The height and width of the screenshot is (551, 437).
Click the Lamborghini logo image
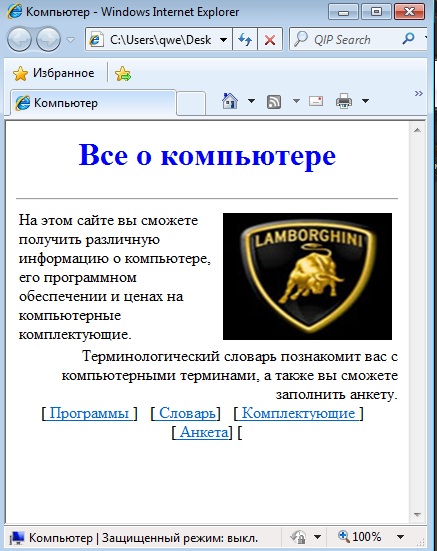pos(307,276)
